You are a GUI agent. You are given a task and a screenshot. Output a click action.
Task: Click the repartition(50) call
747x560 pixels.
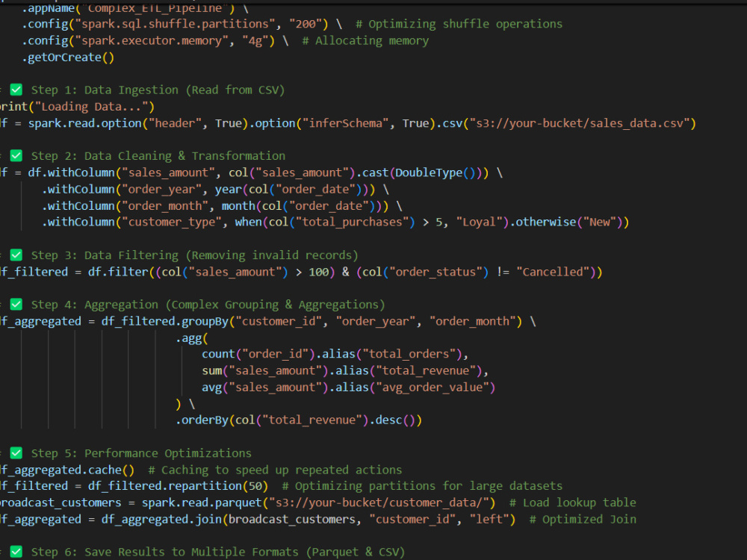click(x=218, y=486)
